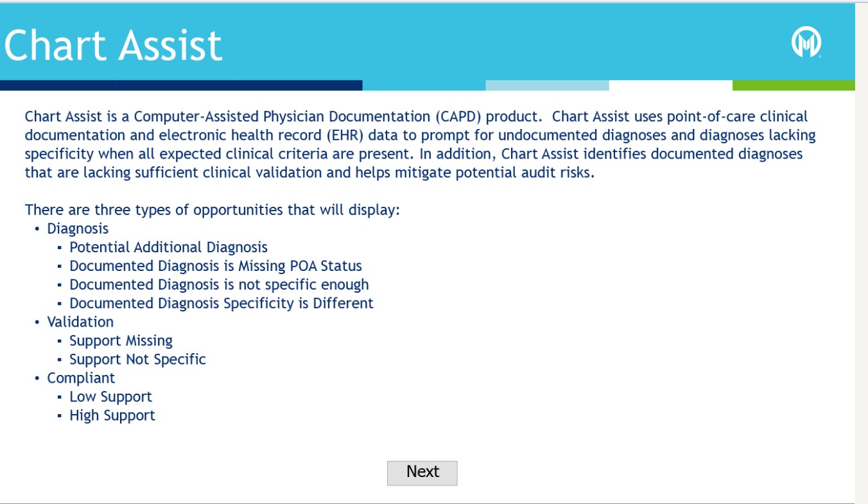Image resolution: width=868 pixels, height=504 pixels.
Task: Click the High Support sub-item
Action: coord(112,415)
